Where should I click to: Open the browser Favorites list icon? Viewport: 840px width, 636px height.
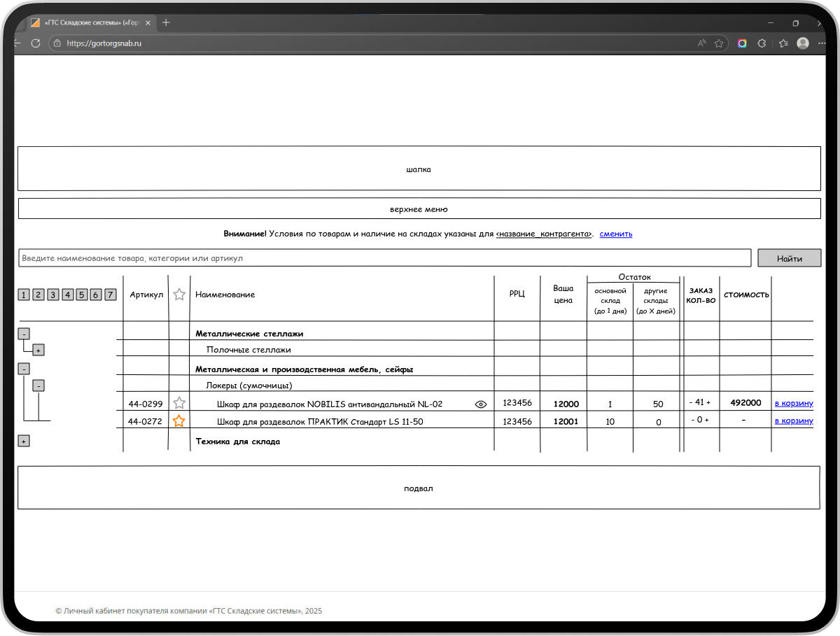[x=783, y=43]
